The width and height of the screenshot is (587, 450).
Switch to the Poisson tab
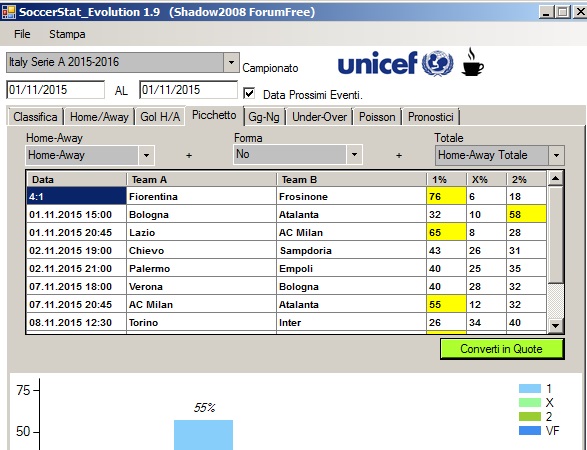pos(377,117)
